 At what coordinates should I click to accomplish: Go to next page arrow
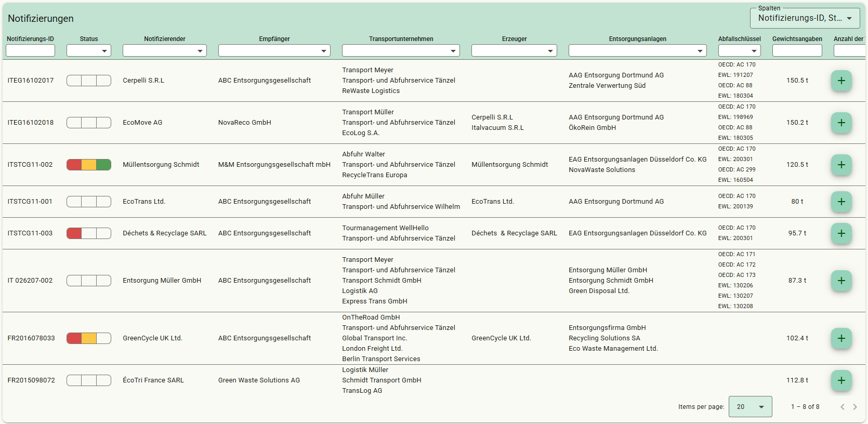tap(855, 407)
